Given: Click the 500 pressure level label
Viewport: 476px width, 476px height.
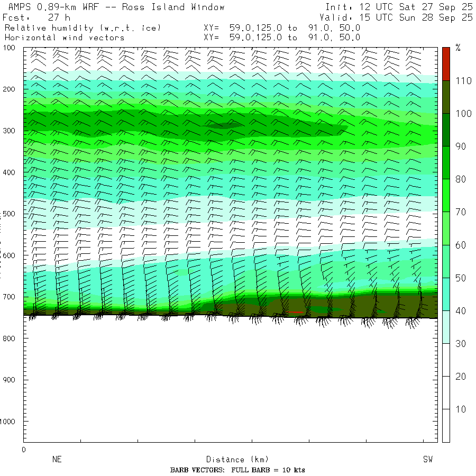Looking at the screenshot, I should (x=9, y=214).
